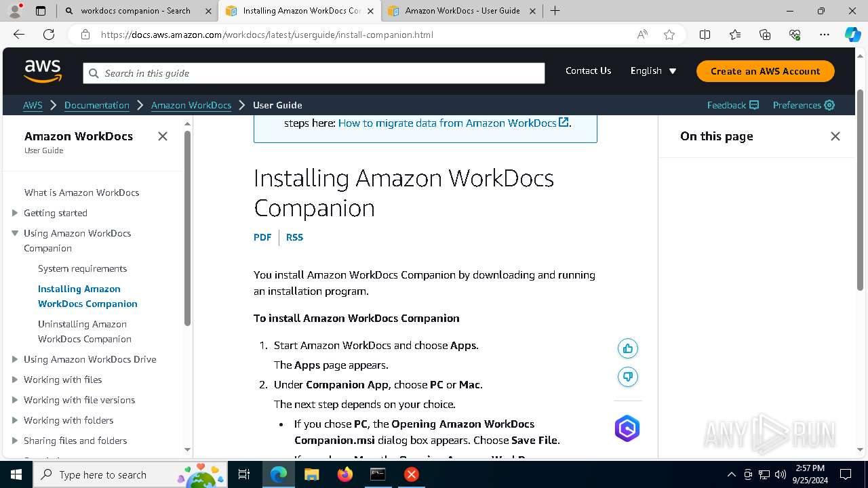Click the Windows taskbar search box
Viewport: 868px width, 488px height.
[130, 474]
